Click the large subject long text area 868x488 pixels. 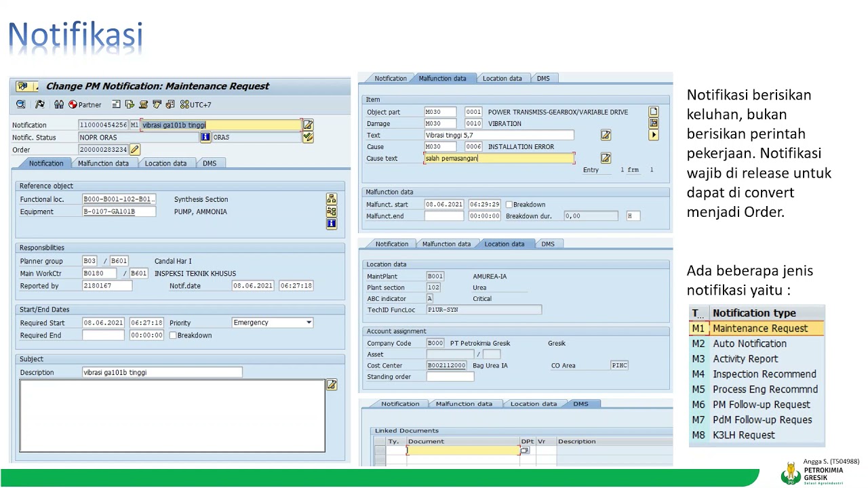(172, 415)
